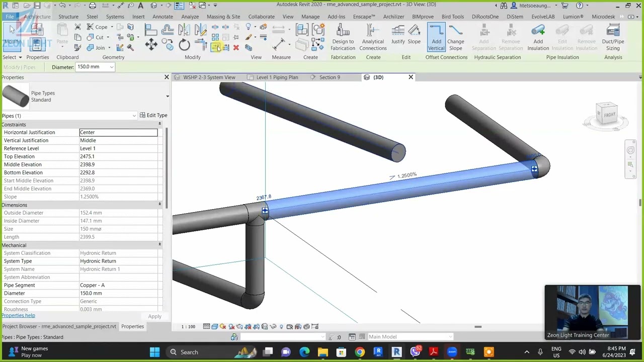The height and width of the screenshot is (362, 644).
Task: Expand the Select panel dropdown
Action: tap(12, 57)
